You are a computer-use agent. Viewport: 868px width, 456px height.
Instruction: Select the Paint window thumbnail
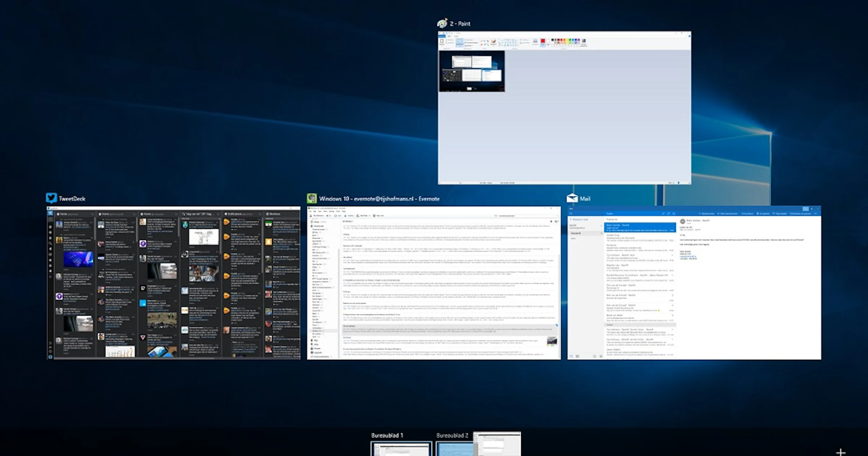[x=564, y=108]
